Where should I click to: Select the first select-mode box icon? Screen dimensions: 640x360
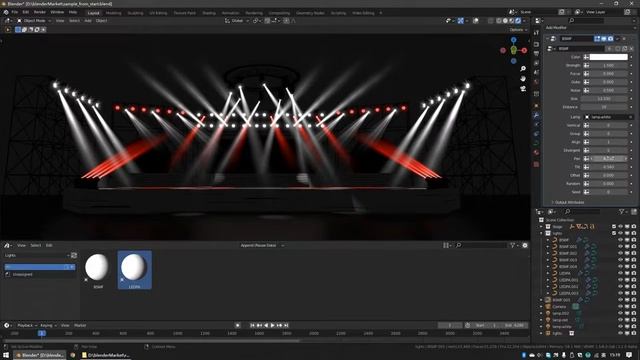click(18, 29)
